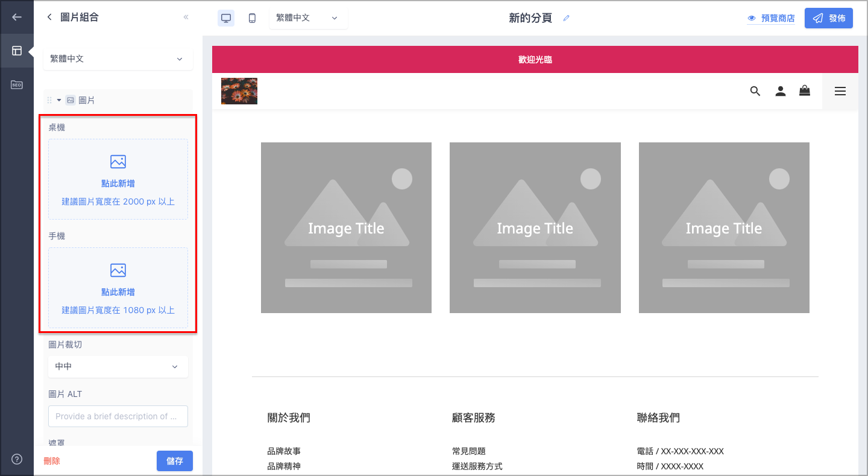
Task: Click the 常見問題 footer link
Action: click(x=469, y=451)
